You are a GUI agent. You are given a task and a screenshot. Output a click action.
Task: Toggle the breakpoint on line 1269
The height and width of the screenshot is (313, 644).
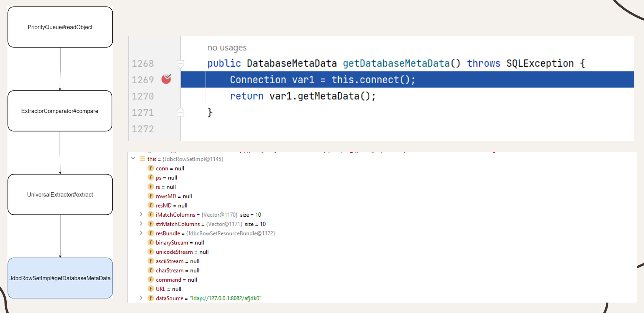(166, 79)
